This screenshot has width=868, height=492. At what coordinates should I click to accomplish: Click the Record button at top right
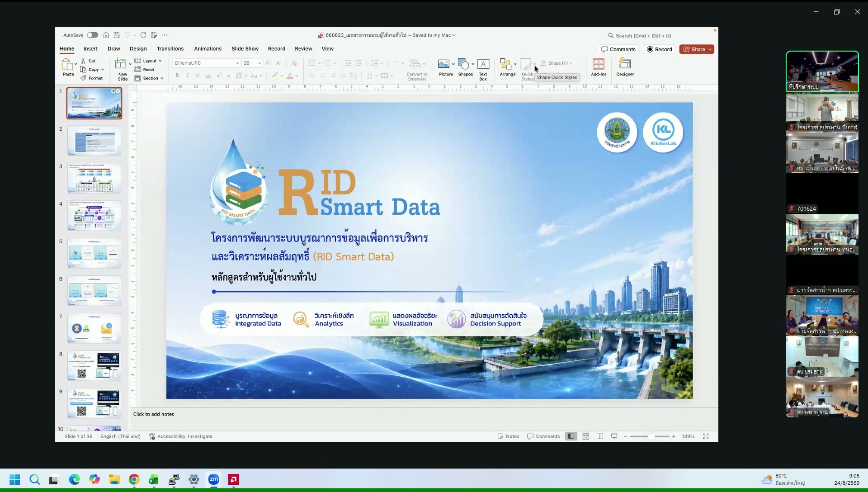(660, 49)
